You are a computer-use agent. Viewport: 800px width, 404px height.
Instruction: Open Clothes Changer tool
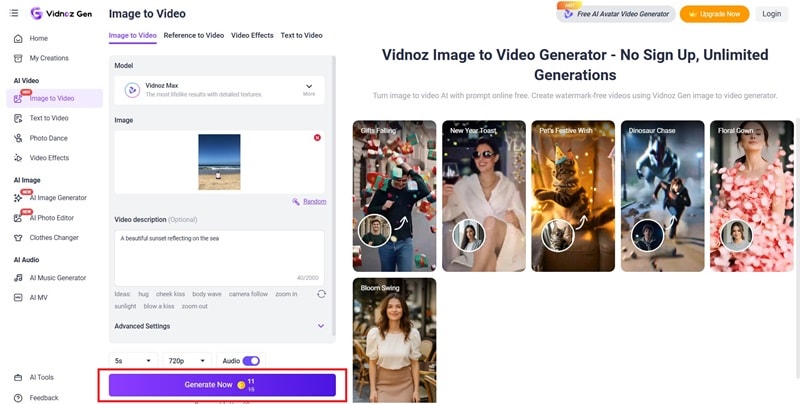[x=54, y=237]
